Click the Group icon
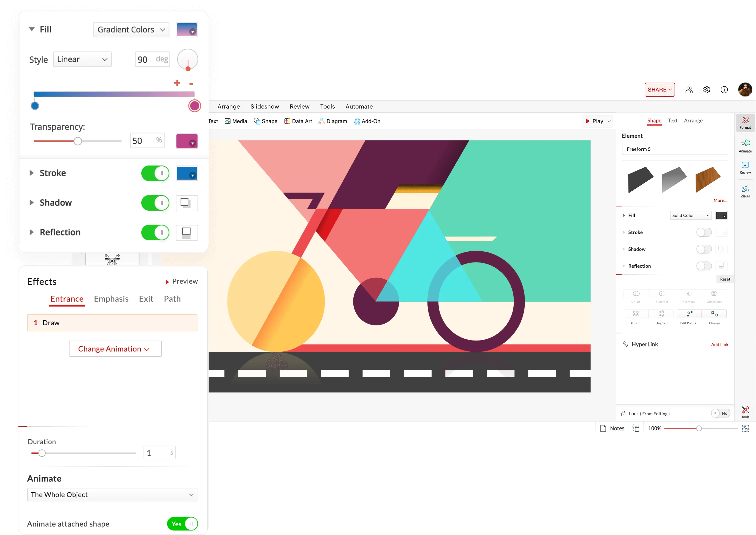This screenshot has width=756, height=535. [x=636, y=314]
